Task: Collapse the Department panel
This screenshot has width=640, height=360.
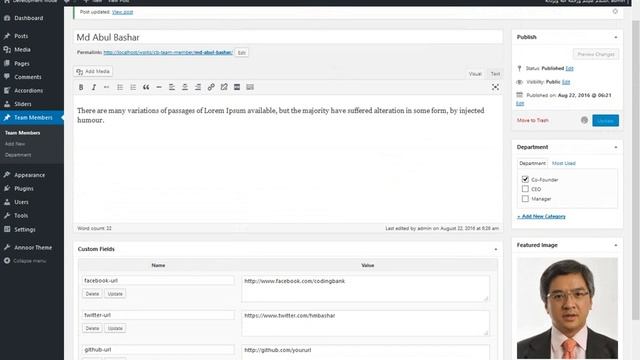Action: [616, 147]
